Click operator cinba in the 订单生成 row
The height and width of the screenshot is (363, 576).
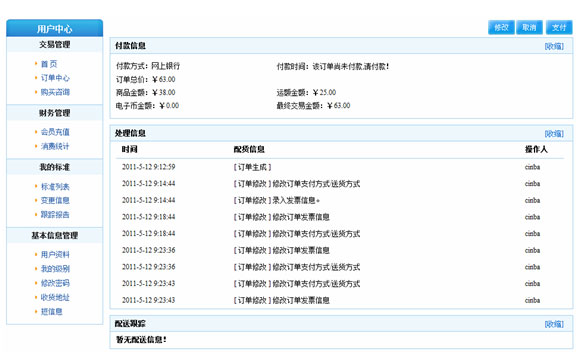(x=532, y=167)
